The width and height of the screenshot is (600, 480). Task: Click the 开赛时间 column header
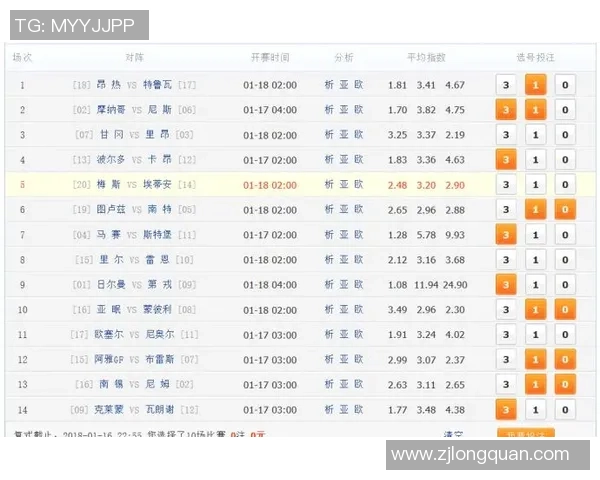point(270,57)
